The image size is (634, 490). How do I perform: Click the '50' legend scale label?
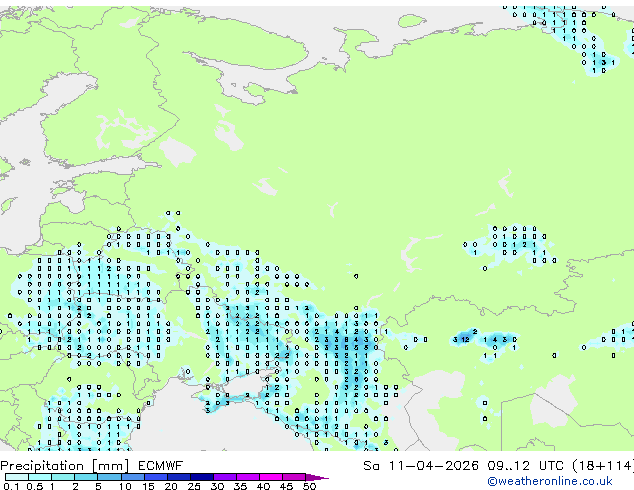click(x=309, y=486)
